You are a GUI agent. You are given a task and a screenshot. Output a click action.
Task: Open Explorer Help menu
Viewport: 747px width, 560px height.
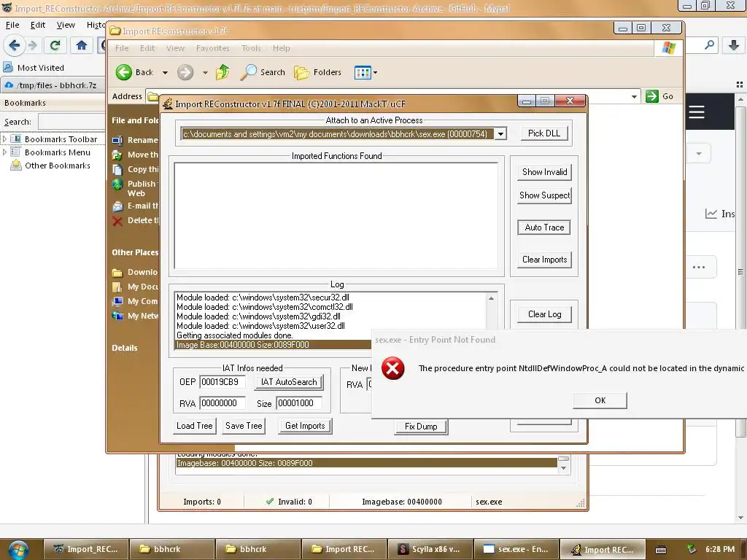[x=281, y=48]
